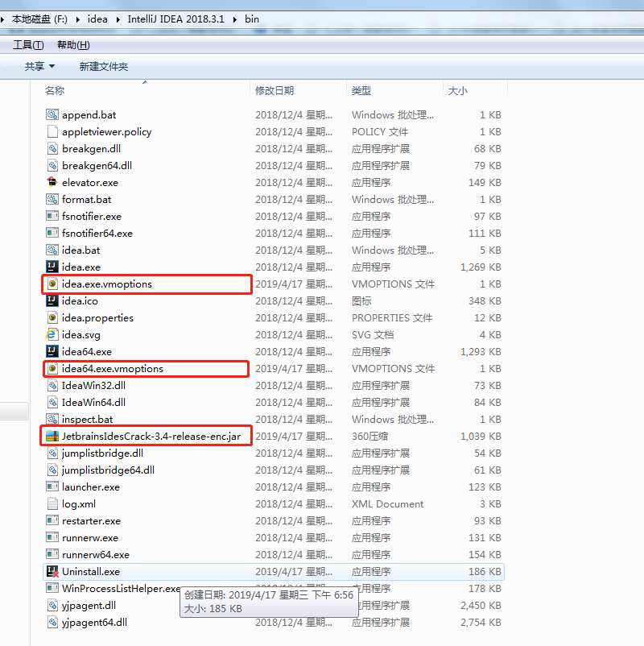Screen dimensions: 644x646
Task: Click the breakgen.dll file icon
Action: (52, 148)
